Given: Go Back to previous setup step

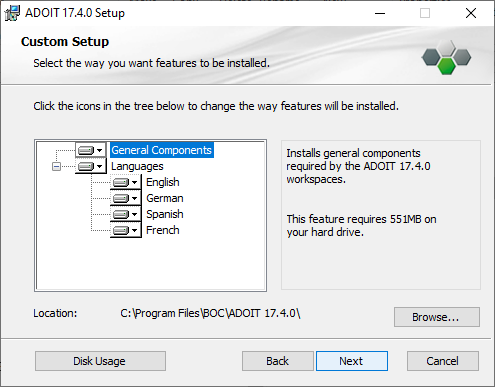Looking at the screenshot, I should point(278,361).
